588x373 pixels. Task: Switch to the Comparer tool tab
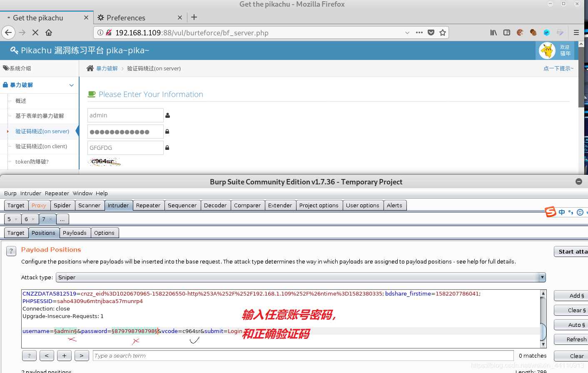point(247,205)
